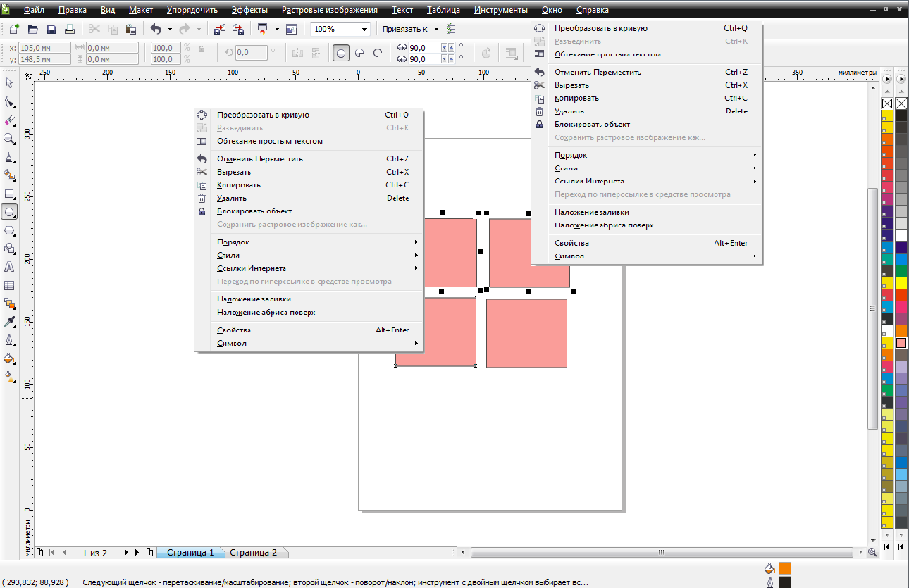Select the Pick tool in the toolbox
The height and width of the screenshot is (588, 909).
pyautogui.click(x=10, y=83)
